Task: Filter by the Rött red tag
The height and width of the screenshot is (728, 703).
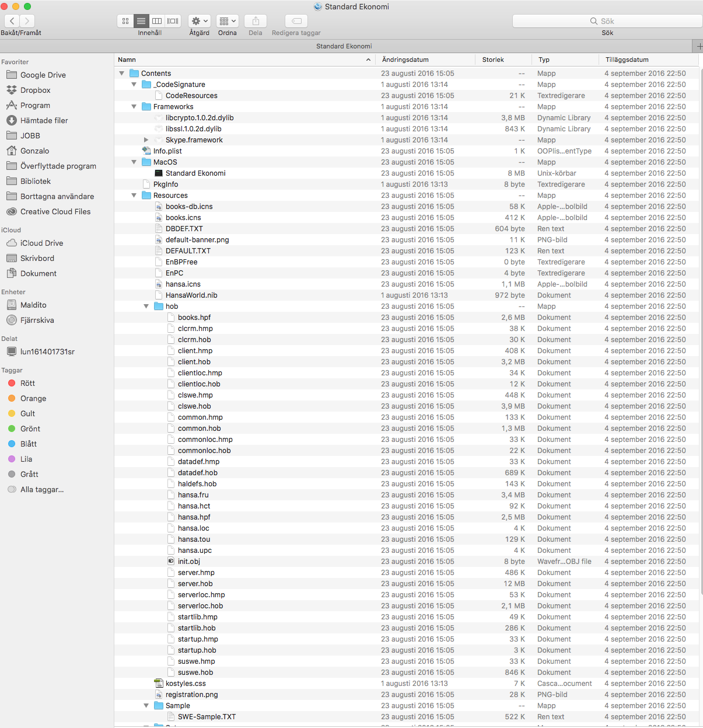Action: coord(27,383)
